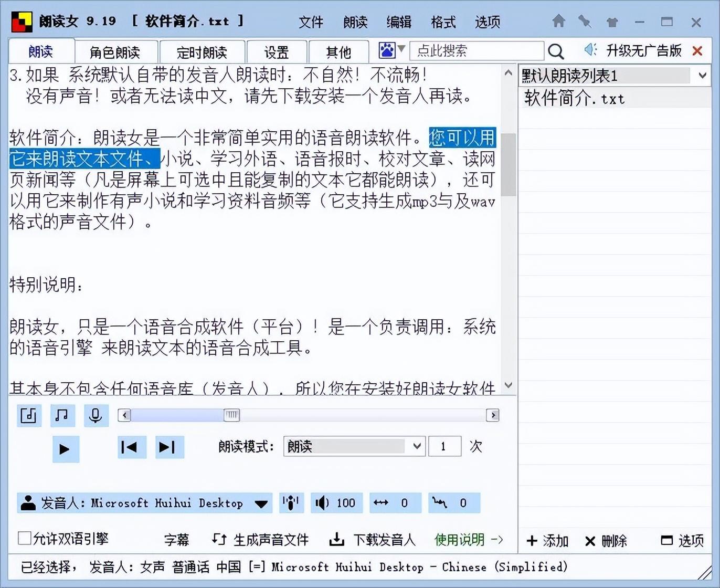
Task: Open the 选项 menu in title bar
Action: coord(488,22)
